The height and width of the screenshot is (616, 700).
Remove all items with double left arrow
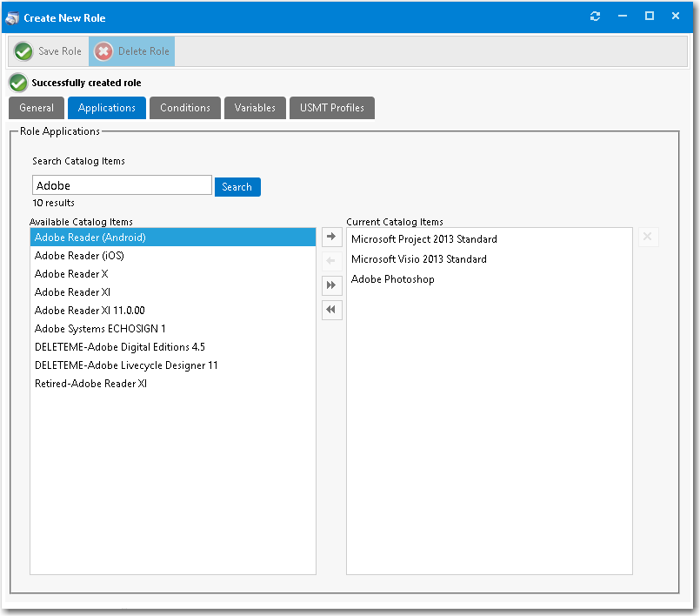tap(331, 310)
